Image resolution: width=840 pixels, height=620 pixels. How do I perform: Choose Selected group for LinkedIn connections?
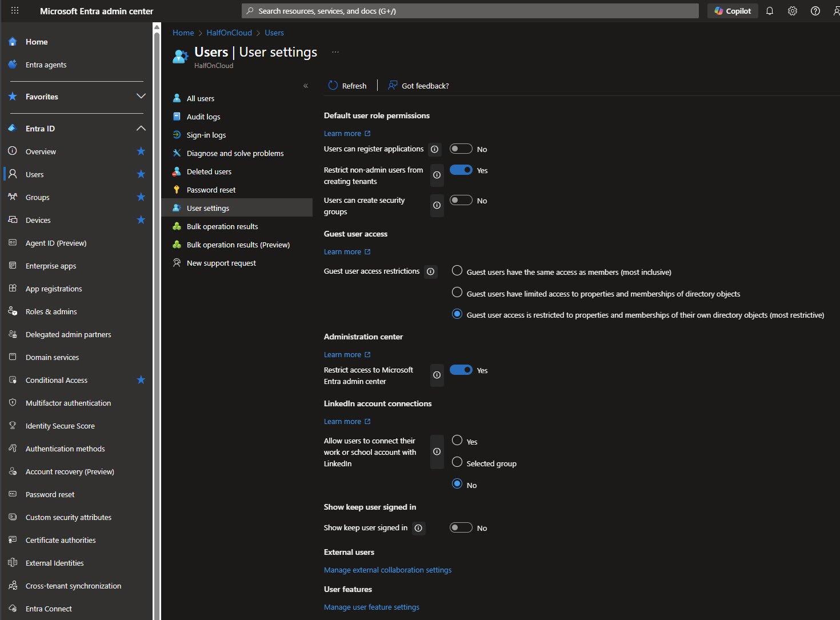[457, 462]
